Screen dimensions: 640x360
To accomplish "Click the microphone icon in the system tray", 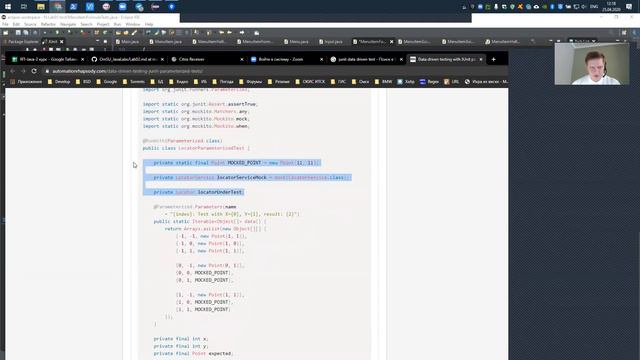I will click(496, 7).
